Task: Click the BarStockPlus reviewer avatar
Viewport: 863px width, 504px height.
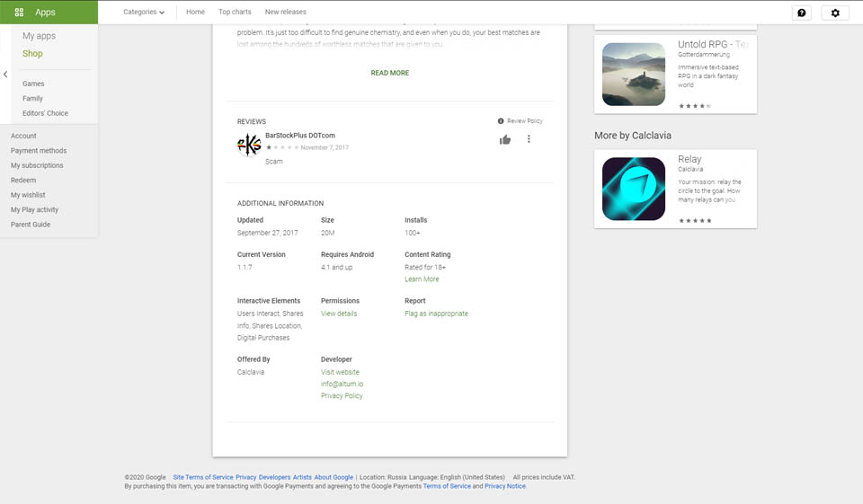Action: (249, 145)
